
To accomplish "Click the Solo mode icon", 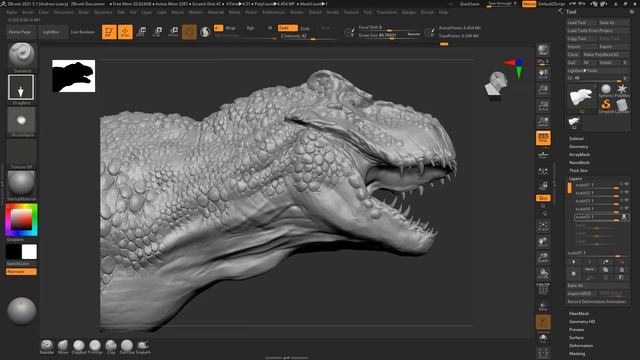I will tap(543, 338).
